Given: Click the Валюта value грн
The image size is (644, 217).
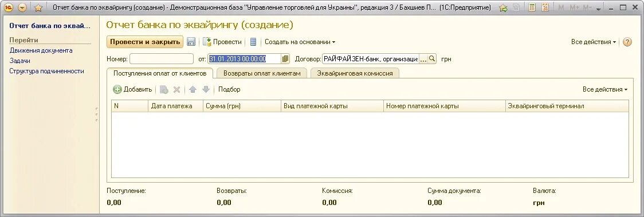Looking at the screenshot, I should (x=539, y=203).
